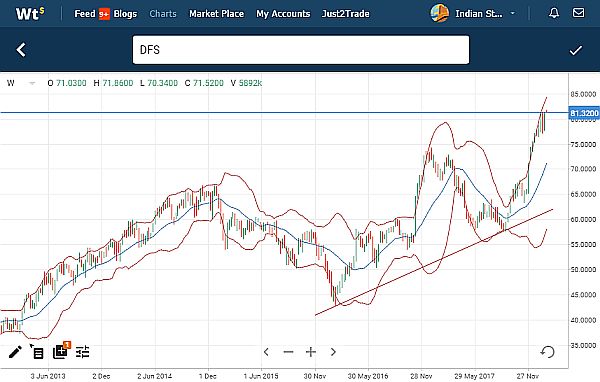Click the 45.0000 price axis label
The width and height of the screenshot is (600, 382).
pos(584,295)
